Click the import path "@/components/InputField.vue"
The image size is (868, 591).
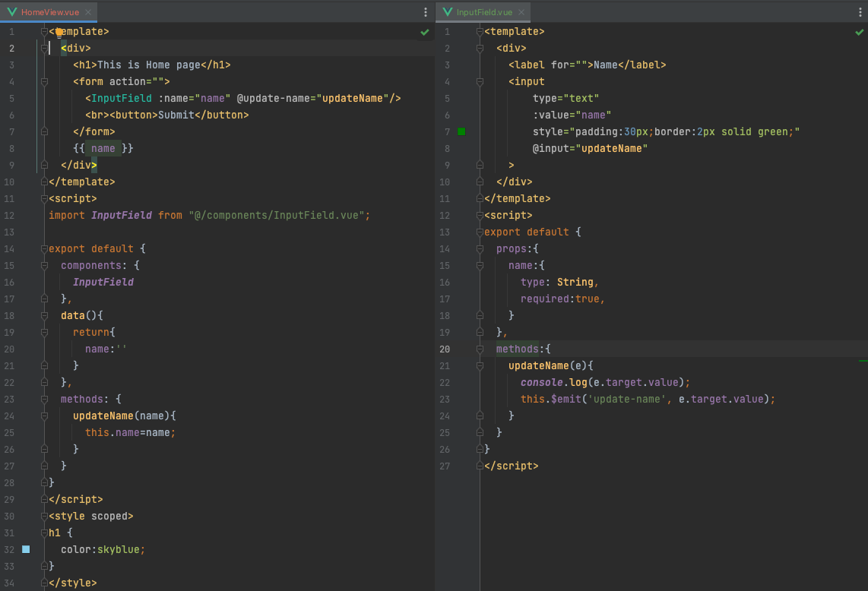276,215
